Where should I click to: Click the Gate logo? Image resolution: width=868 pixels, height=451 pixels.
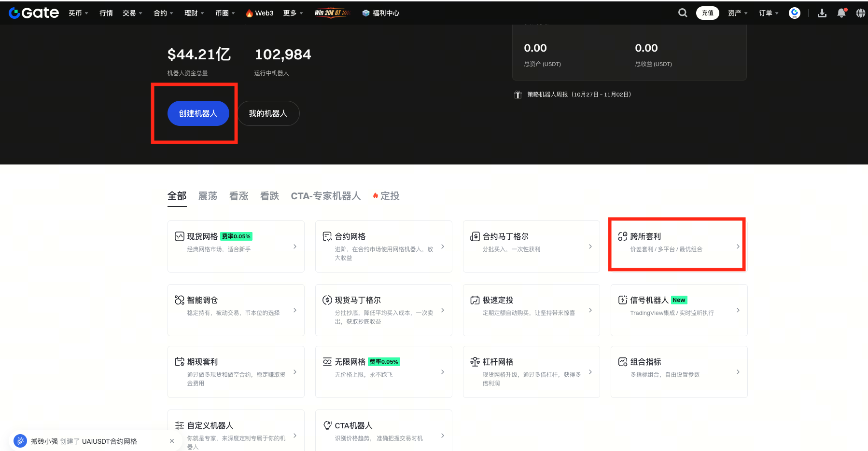[34, 13]
